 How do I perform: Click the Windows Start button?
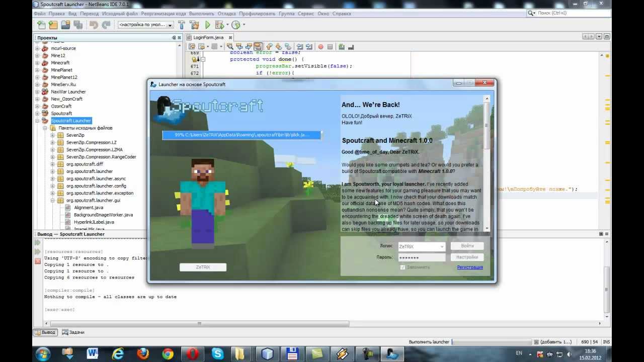pos(43,353)
